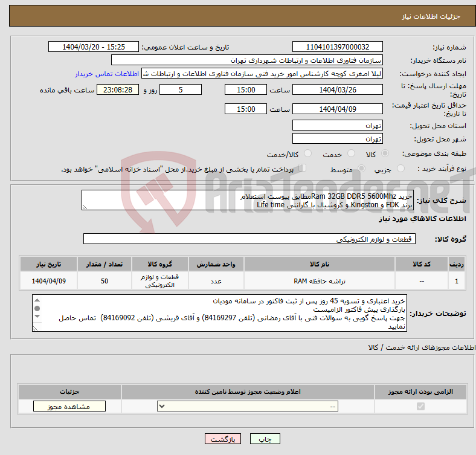Toggle the الزامی بودن ارائه مجوز checkbox
The height and width of the screenshot is (455, 476).
click(421, 406)
